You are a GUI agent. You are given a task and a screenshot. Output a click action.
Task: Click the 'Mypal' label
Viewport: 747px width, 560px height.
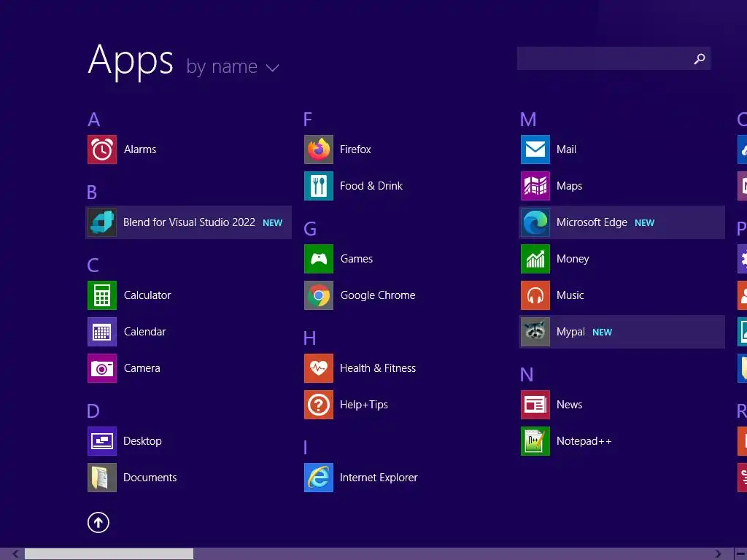(x=570, y=332)
